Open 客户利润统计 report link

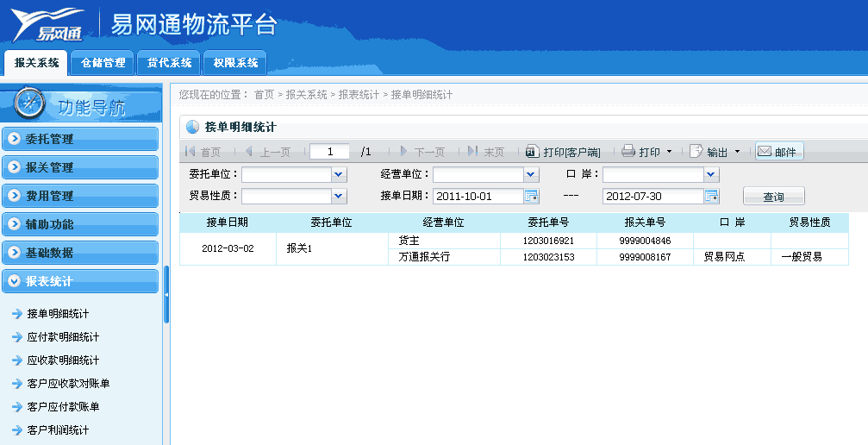tap(58, 430)
